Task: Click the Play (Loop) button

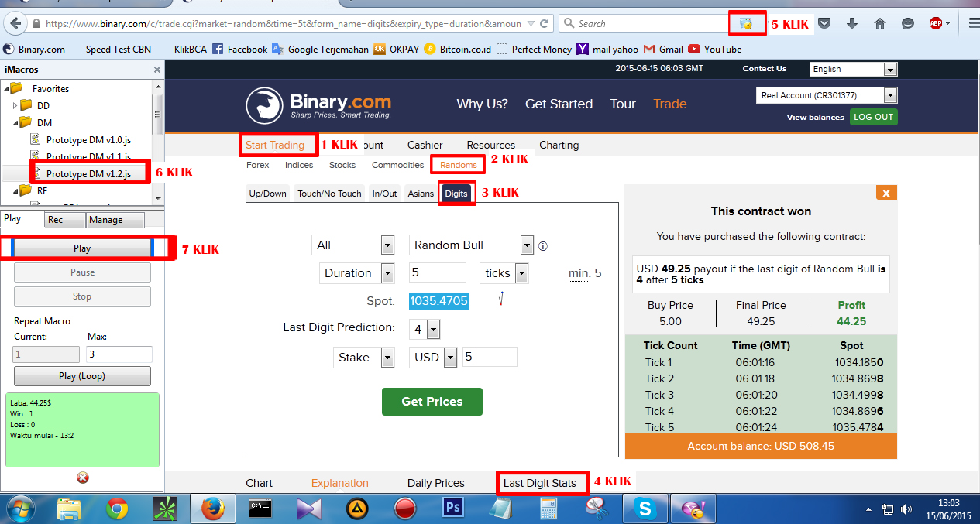Action: coord(82,376)
